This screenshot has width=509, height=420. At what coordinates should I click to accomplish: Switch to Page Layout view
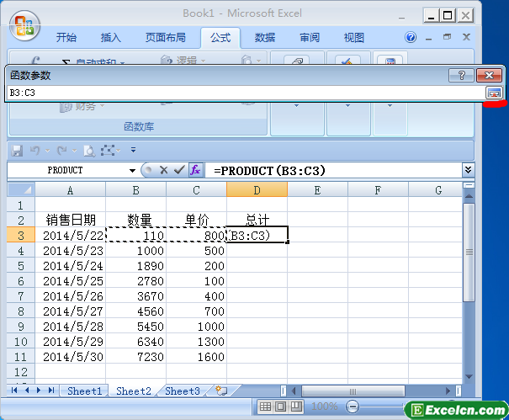(x=279, y=407)
